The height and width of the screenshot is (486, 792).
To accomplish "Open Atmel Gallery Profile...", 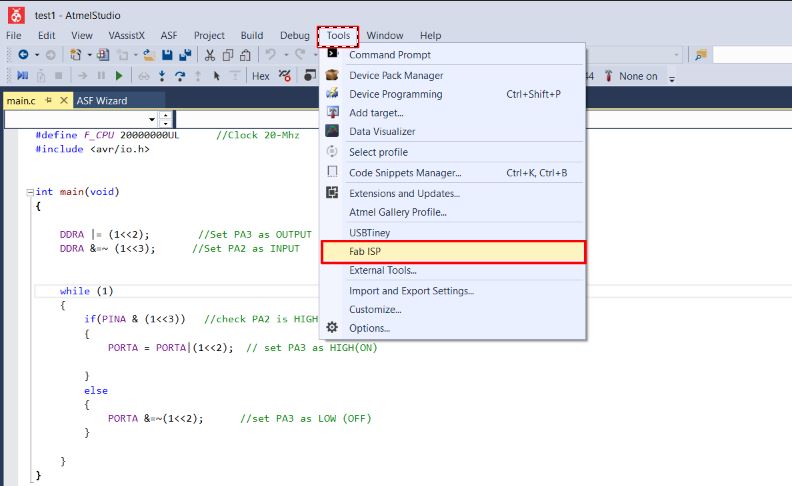I will tap(453, 212).
